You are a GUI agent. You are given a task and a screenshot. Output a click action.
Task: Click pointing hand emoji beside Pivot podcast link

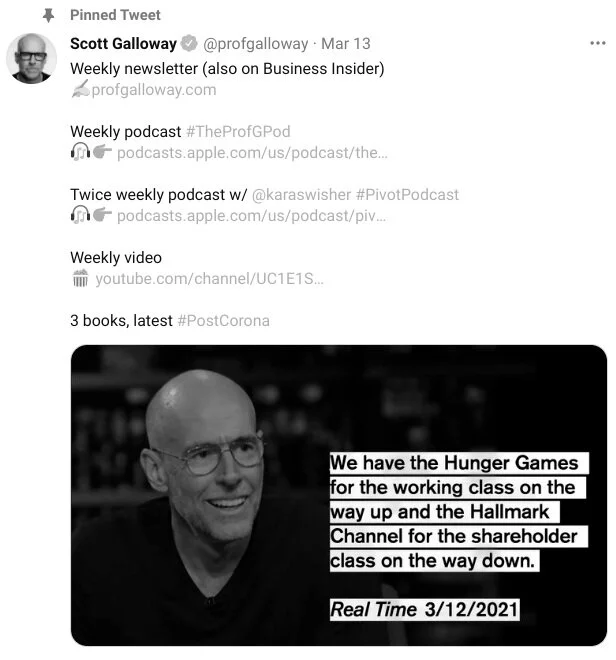click(102, 215)
